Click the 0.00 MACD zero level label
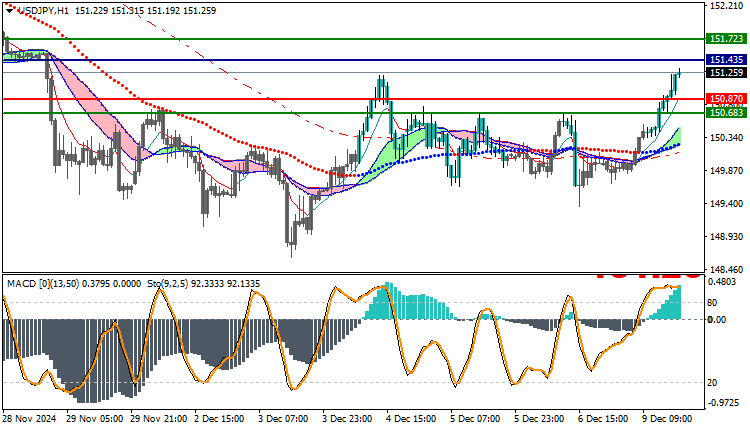Image resolution: width=750 pixels, height=430 pixels. (717, 320)
